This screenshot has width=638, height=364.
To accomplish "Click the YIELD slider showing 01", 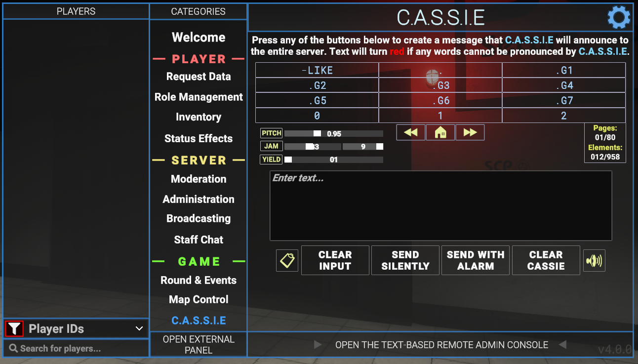I will (334, 160).
